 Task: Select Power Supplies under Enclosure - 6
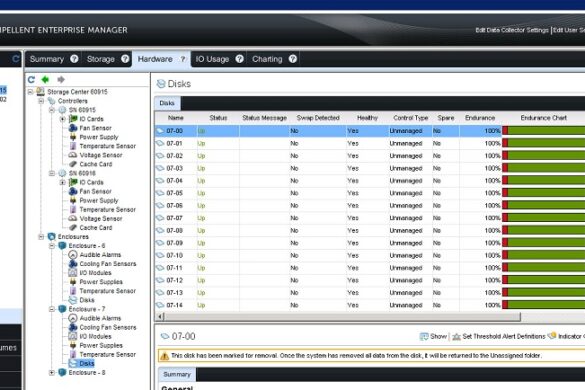point(101,282)
